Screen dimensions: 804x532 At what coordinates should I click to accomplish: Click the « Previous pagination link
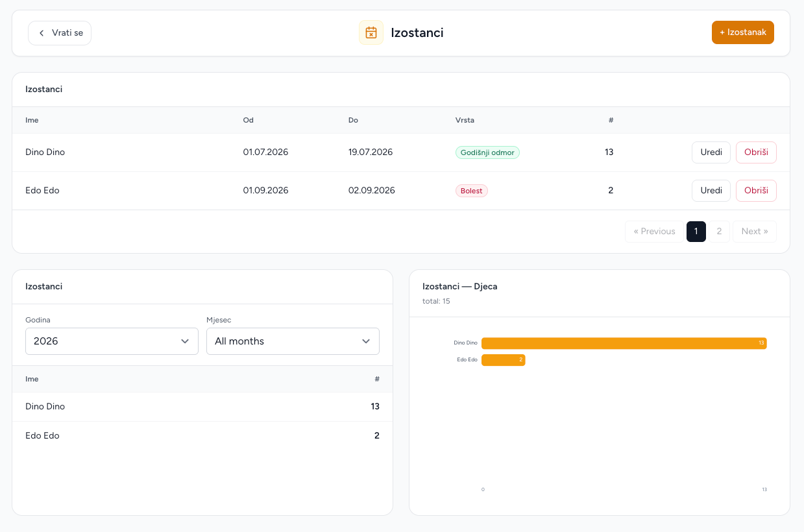click(654, 232)
